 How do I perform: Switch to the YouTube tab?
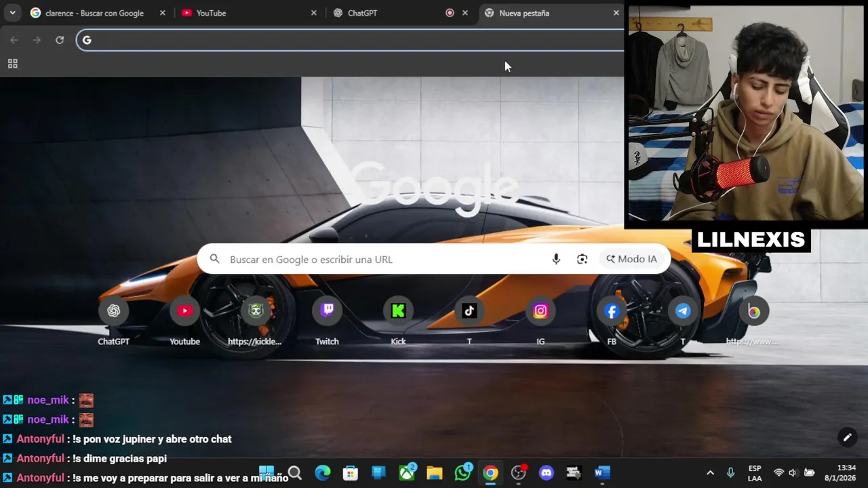(249, 13)
